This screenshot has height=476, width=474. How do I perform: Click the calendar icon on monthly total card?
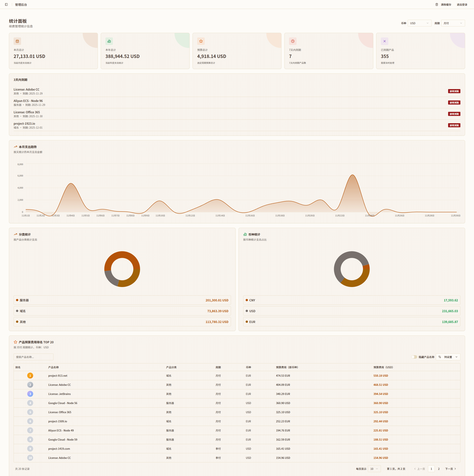click(17, 41)
